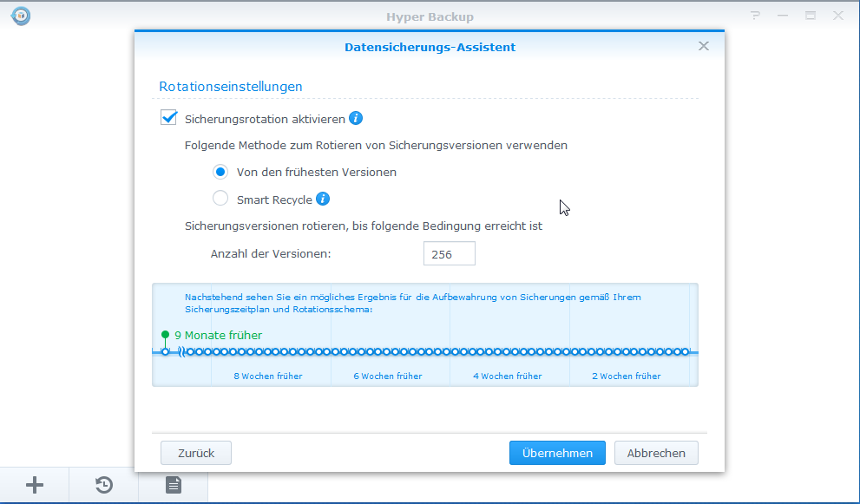
Task: Click the 6 Wochen früher label
Action: point(388,376)
